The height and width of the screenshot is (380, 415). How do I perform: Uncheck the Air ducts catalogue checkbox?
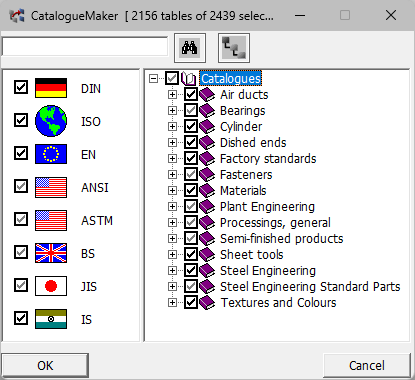coord(191,95)
